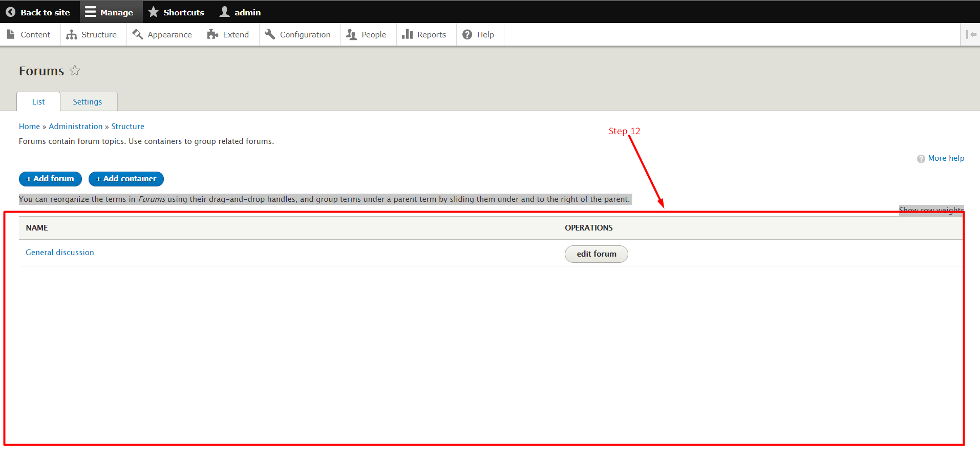Screen dimensions: 980x460
Task: Go to Administration breadcrumb link
Action: (76, 126)
